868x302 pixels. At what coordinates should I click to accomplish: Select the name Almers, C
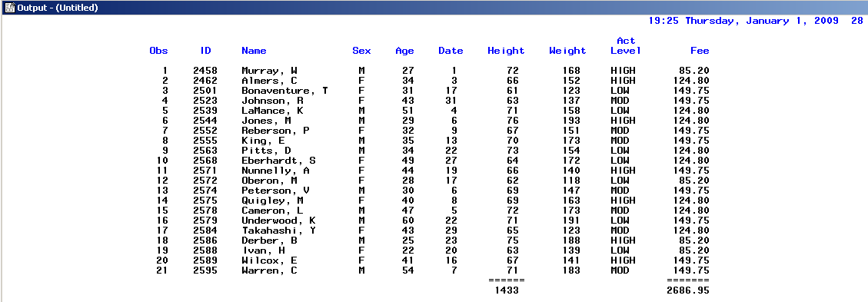tap(270, 81)
